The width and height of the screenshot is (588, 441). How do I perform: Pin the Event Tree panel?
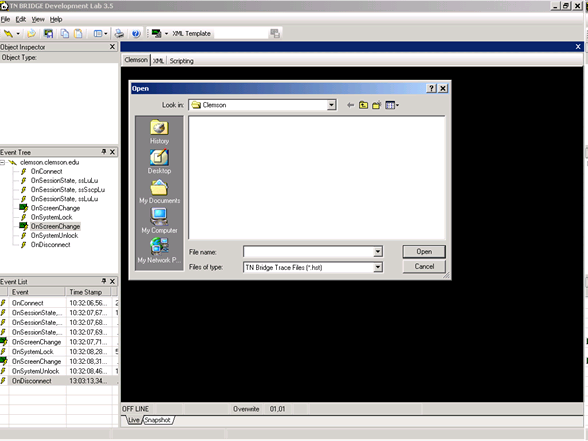click(x=104, y=152)
